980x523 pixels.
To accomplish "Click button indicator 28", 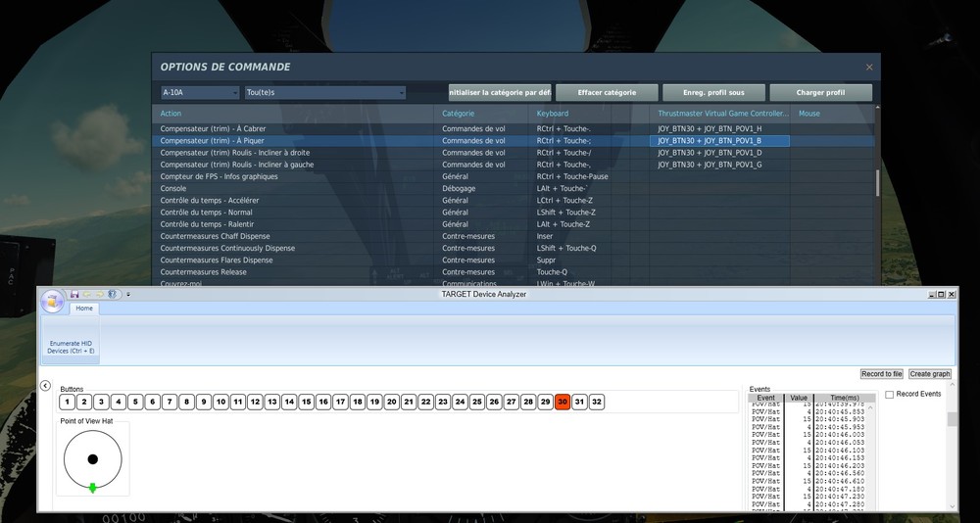I will (x=528, y=402).
